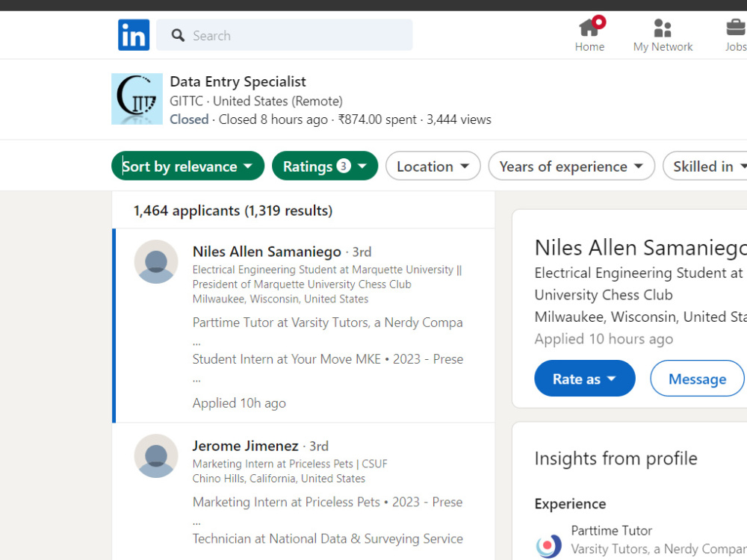
Task: Open the Ratings filter dropdown
Action: (x=325, y=166)
